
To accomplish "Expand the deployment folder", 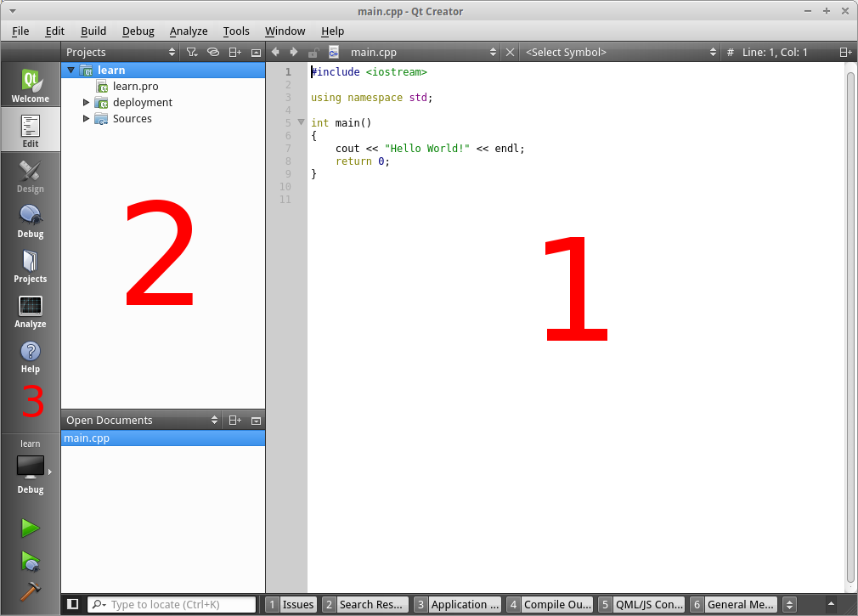I will click(x=87, y=103).
